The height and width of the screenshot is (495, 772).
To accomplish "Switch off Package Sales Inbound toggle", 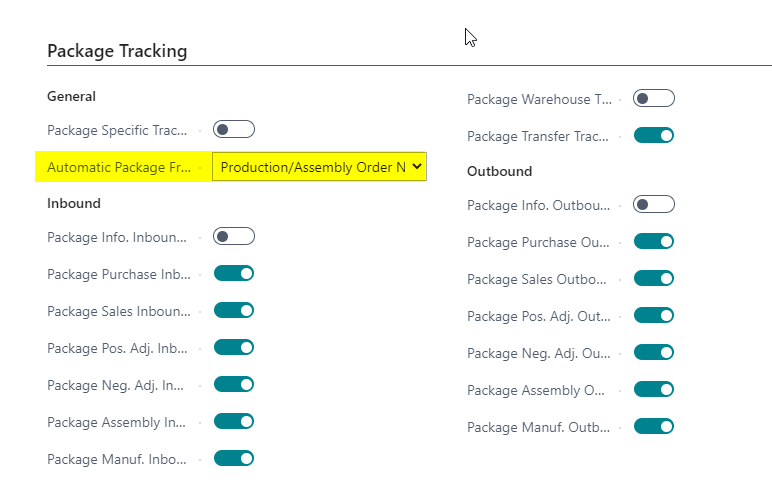I will click(x=234, y=311).
